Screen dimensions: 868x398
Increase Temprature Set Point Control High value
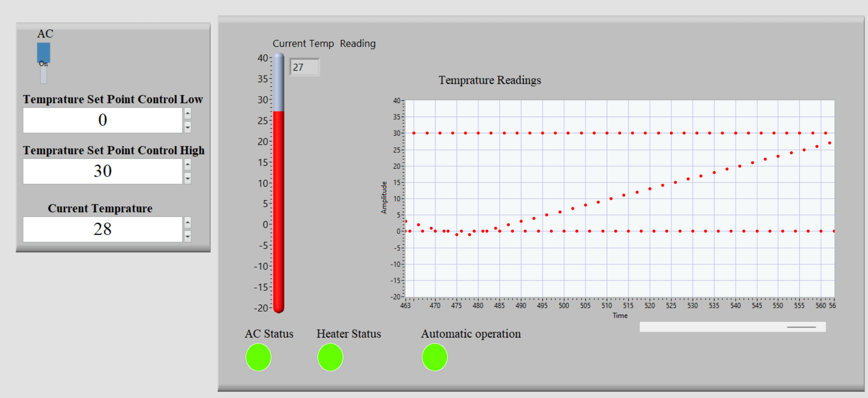(187, 165)
